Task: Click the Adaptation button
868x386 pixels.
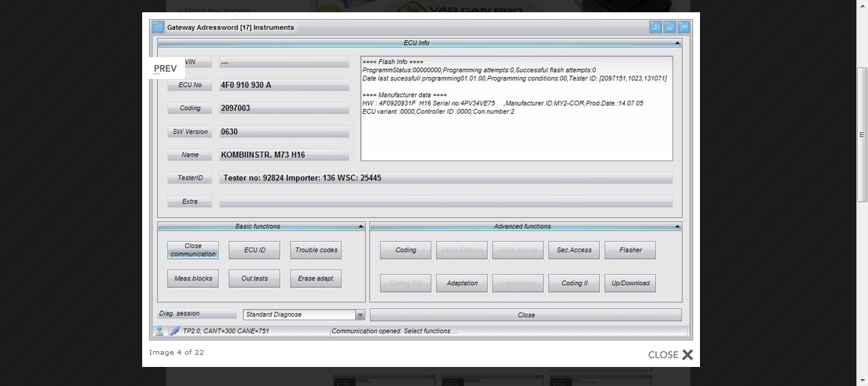Action: 462,283
